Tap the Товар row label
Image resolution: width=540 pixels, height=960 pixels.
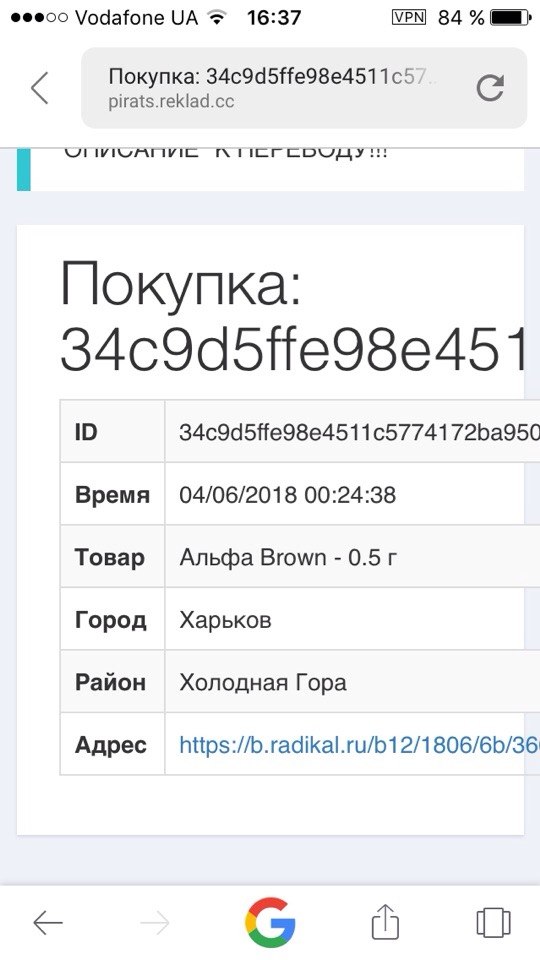coord(110,557)
